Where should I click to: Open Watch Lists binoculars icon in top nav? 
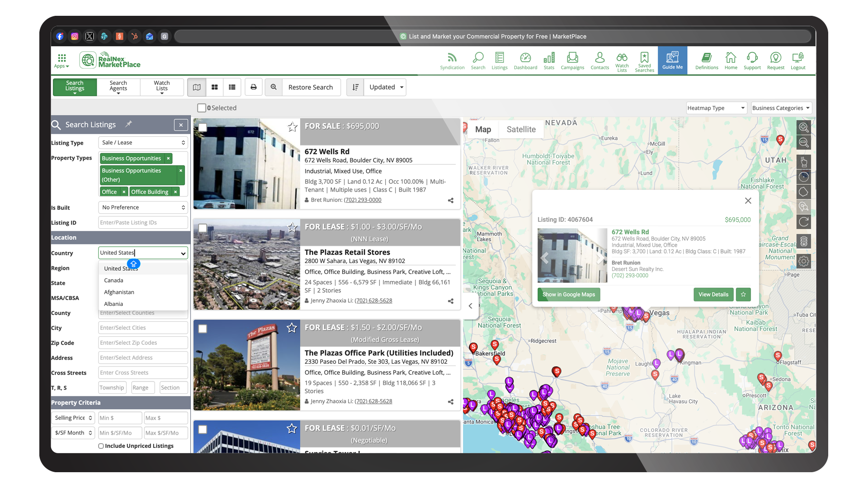click(622, 61)
